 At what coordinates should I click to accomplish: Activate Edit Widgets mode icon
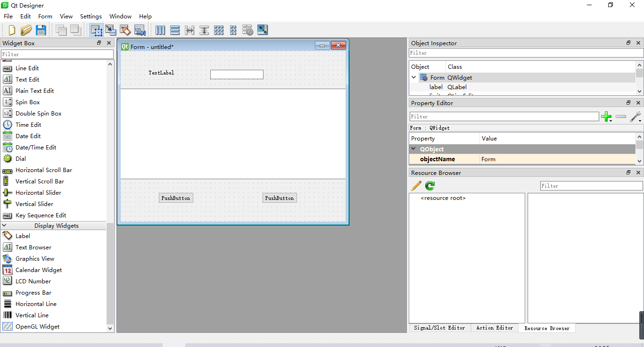(97, 30)
